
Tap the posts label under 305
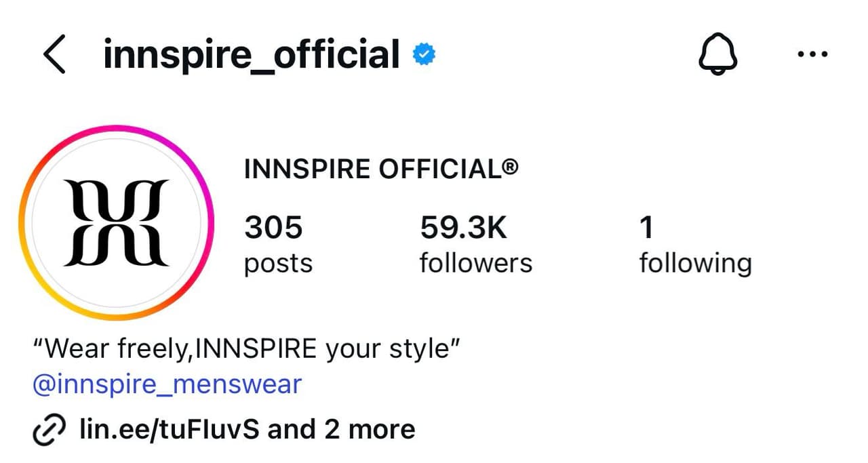[x=278, y=264]
